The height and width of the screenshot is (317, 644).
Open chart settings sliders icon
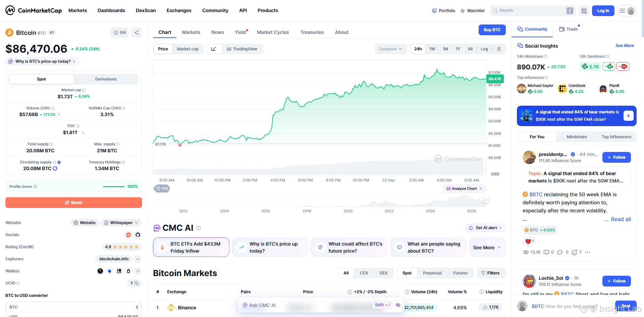(x=499, y=49)
